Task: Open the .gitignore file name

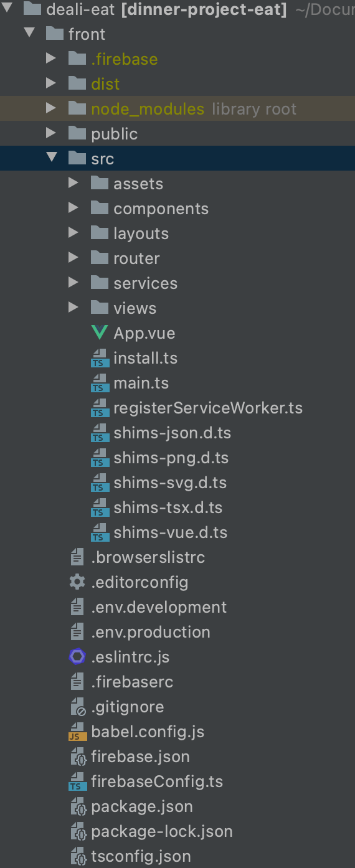Action: tap(128, 707)
